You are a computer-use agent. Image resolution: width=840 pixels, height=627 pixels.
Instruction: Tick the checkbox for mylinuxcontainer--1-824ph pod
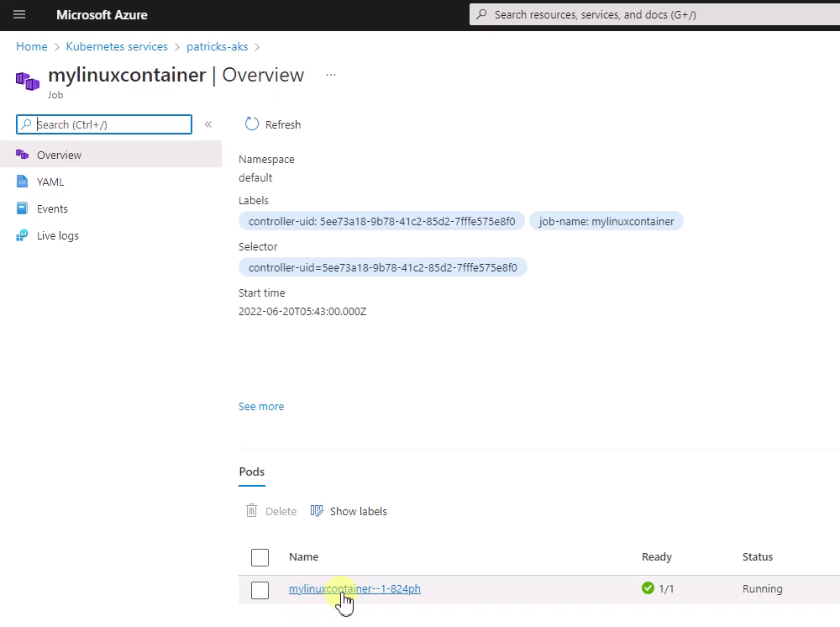click(x=260, y=590)
